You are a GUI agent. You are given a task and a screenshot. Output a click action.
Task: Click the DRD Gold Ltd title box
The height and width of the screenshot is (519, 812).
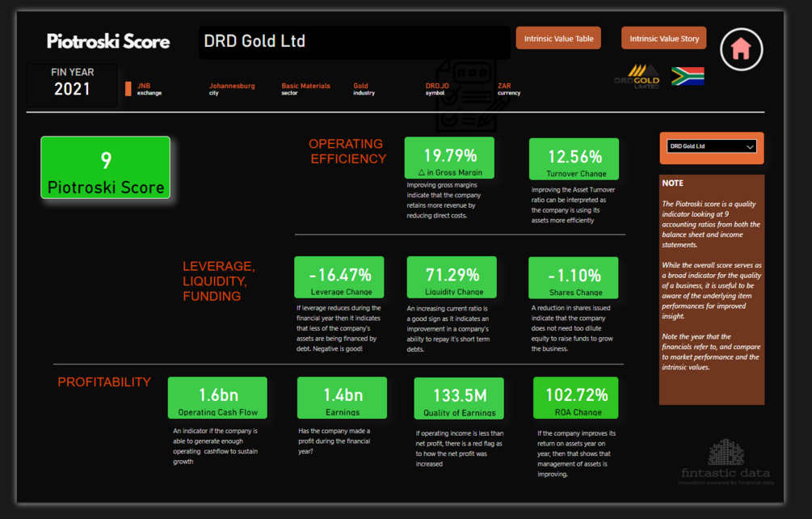click(x=354, y=41)
